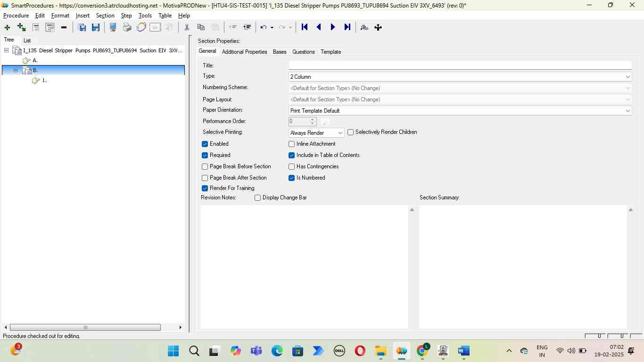
Task: Jump to the last item navigation arrow
Action: 347,27
